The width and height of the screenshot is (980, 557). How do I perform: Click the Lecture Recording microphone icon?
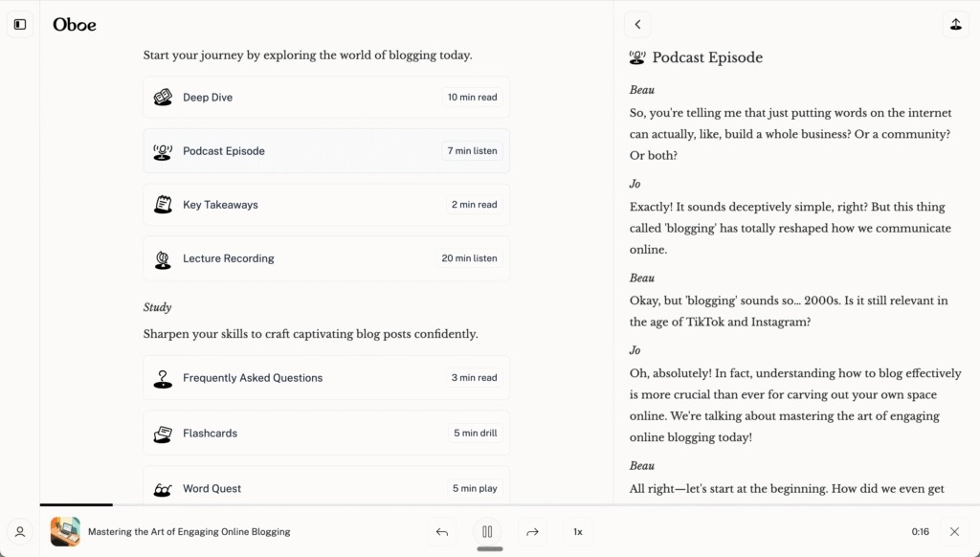click(163, 258)
